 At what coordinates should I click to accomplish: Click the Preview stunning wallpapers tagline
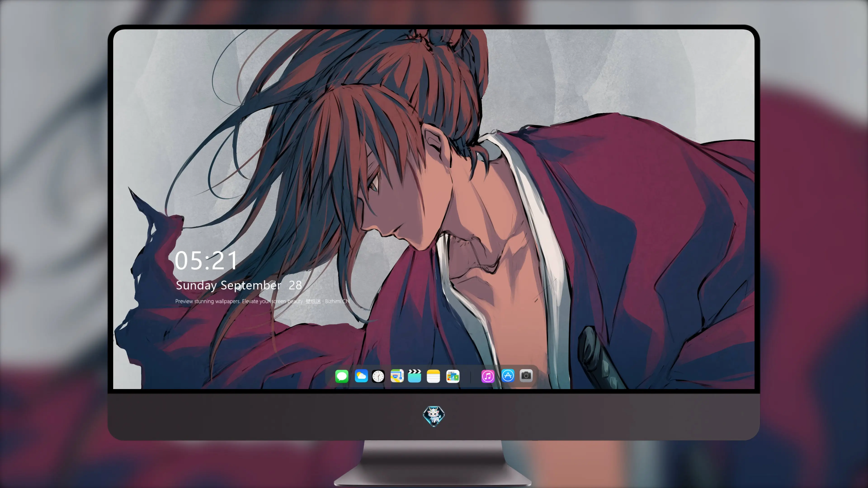pos(262,301)
